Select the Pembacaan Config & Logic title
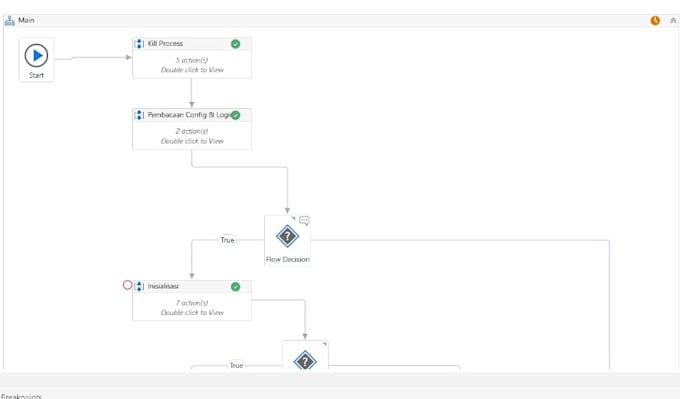Image resolution: width=680 pixels, height=399 pixels. (189, 115)
